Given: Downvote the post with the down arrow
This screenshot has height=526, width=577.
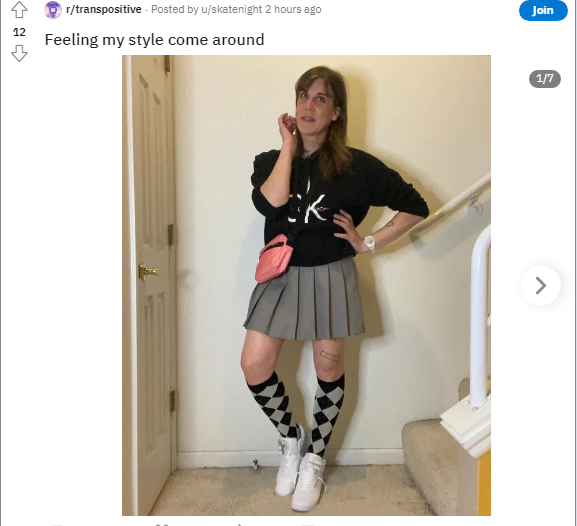Looking at the screenshot, I should coord(19,53).
